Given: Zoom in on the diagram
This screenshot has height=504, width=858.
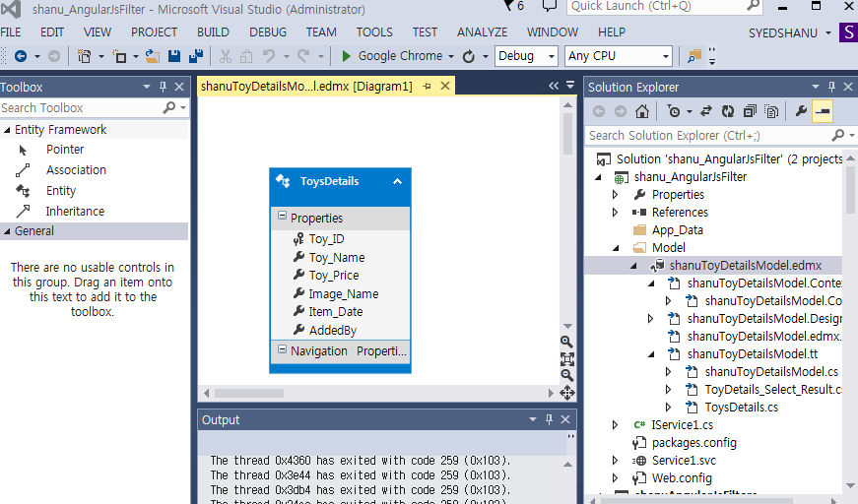Looking at the screenshot, I should tap(566, 343).
